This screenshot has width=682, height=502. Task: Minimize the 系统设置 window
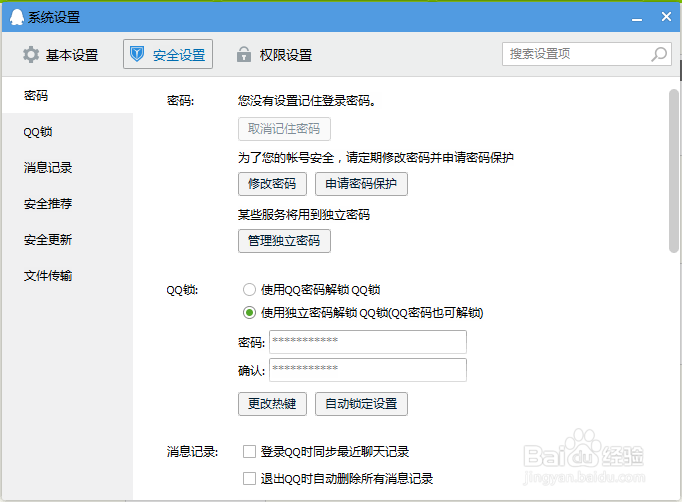click(637, 18)
